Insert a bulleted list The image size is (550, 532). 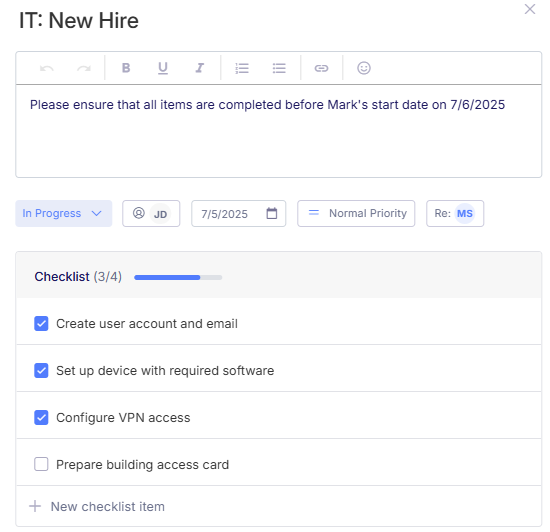coord(279,68)
